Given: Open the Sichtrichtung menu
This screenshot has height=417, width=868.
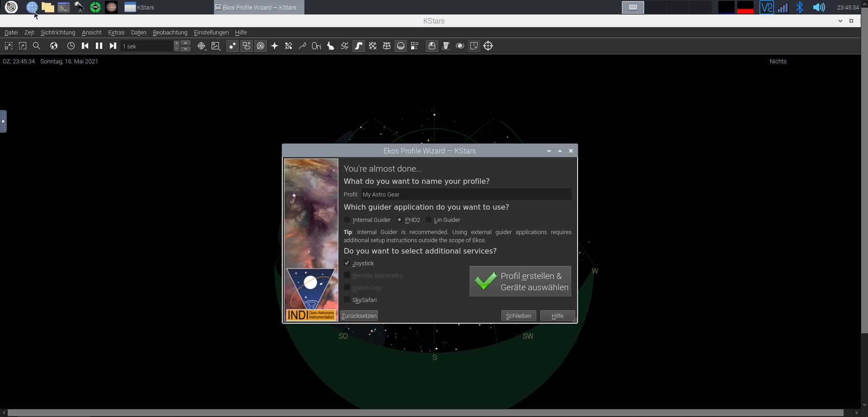Looking at the screenshot, I should pyautogui.click(x=58, y=33).
